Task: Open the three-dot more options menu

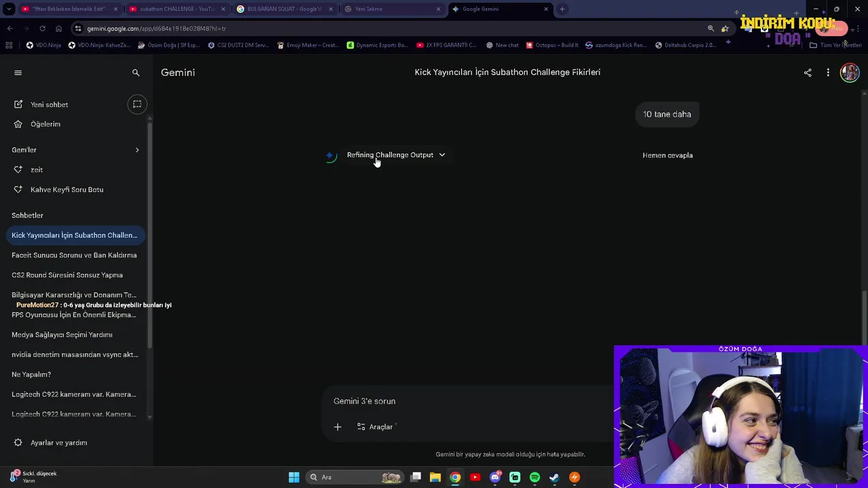Action: click(x=828, y=73)
